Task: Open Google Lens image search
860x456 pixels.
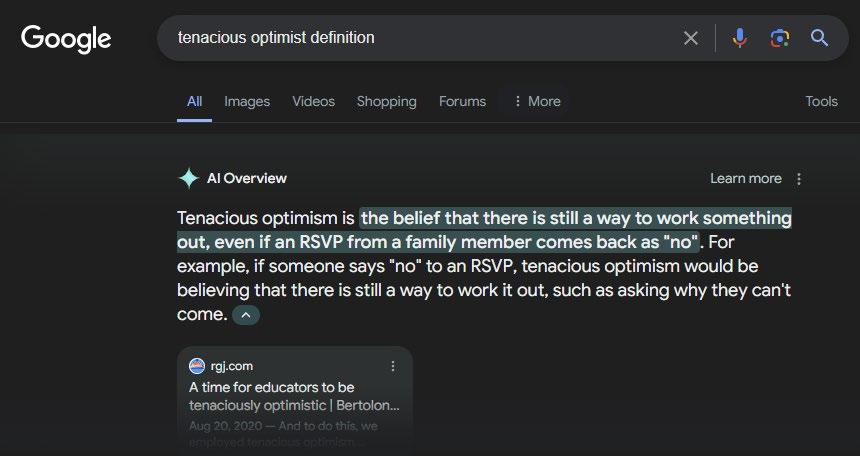Action: [779, 38]
